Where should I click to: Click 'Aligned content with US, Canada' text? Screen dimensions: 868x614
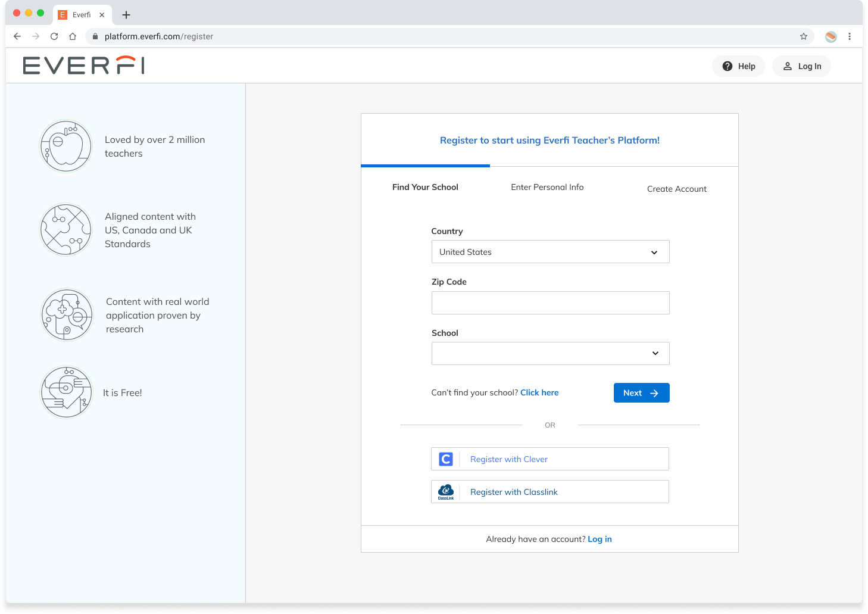tap(150, 230)
